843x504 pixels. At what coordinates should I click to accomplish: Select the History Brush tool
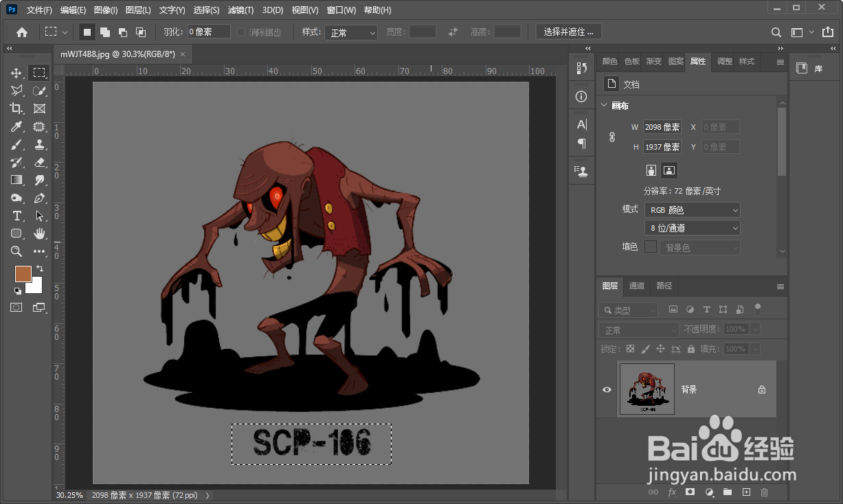16,162
